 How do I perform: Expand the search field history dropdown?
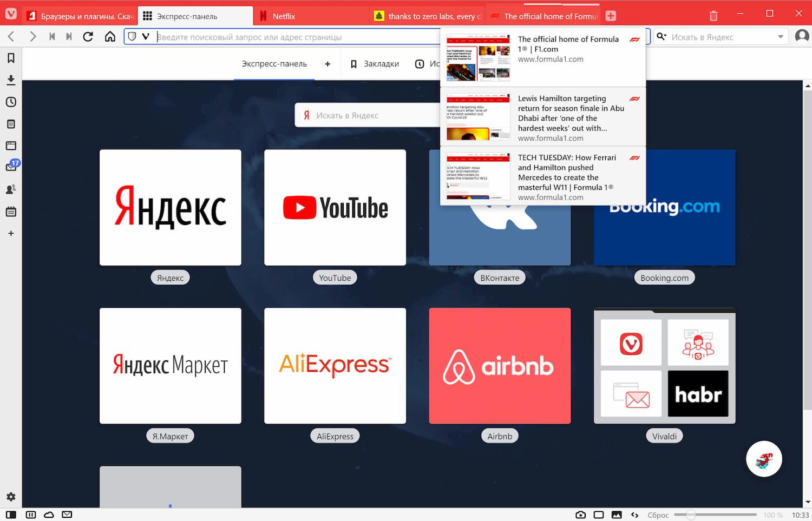pos(781,37)
